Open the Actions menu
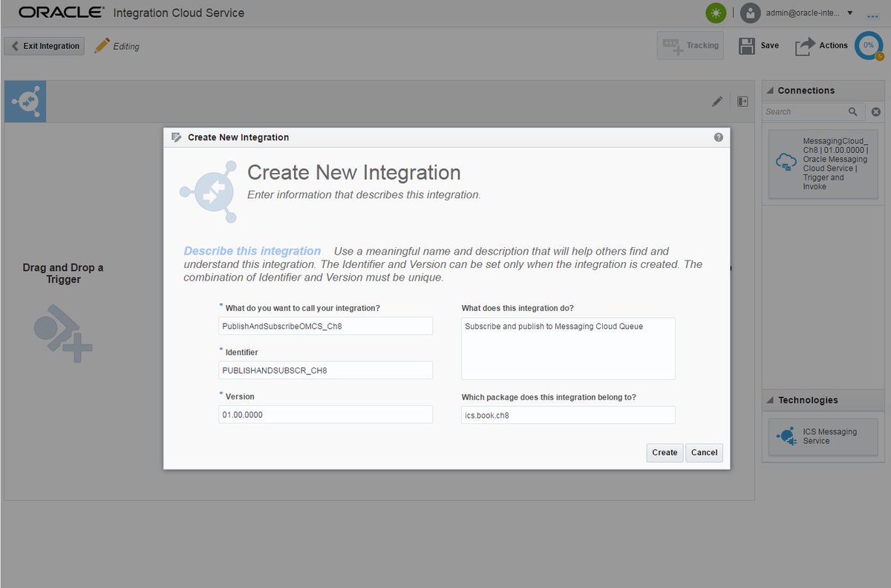891x588 pixels. (x=821, y=46)
